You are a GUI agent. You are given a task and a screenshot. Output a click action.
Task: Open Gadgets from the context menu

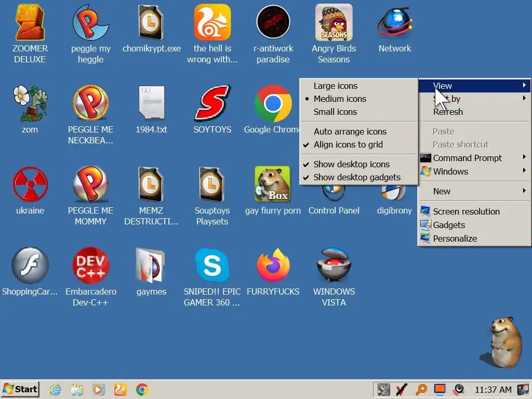[474, 225]
